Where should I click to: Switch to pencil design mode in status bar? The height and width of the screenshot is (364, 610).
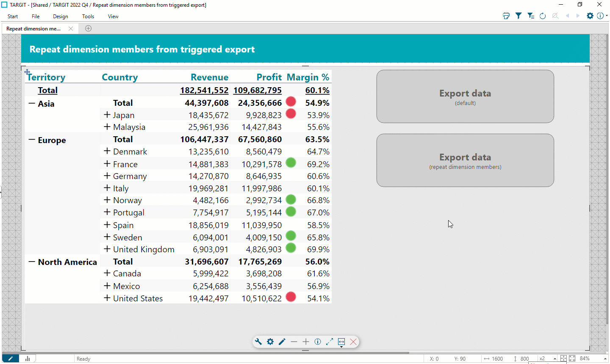(11, 358)
